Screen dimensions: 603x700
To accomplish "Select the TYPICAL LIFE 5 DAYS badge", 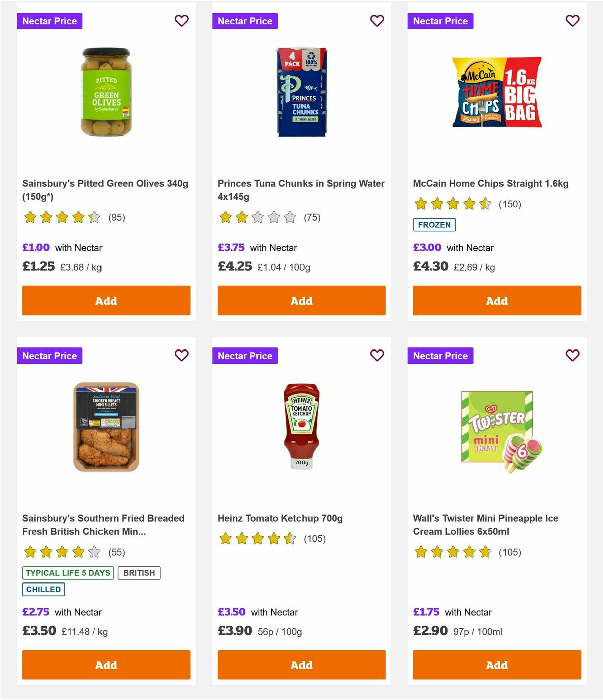I will pos(67,573).
